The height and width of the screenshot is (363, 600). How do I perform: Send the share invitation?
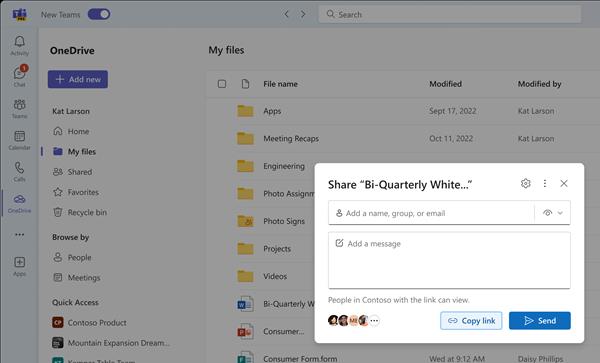540,321
